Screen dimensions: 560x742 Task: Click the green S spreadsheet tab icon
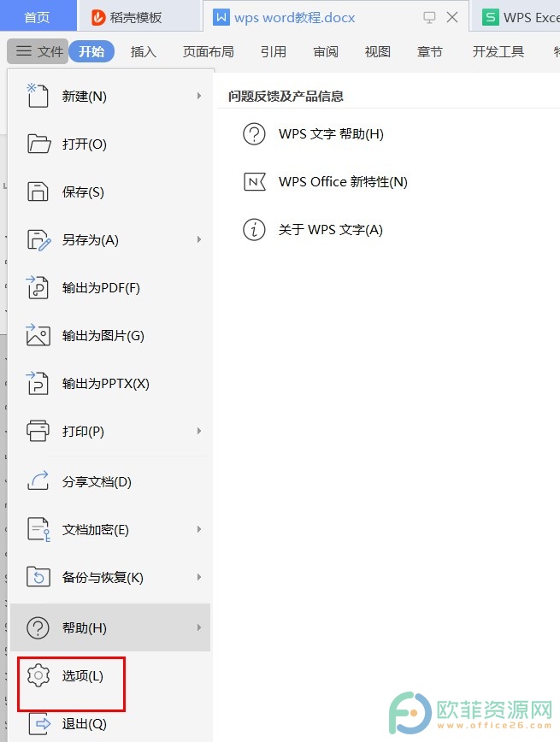point(491,17)
